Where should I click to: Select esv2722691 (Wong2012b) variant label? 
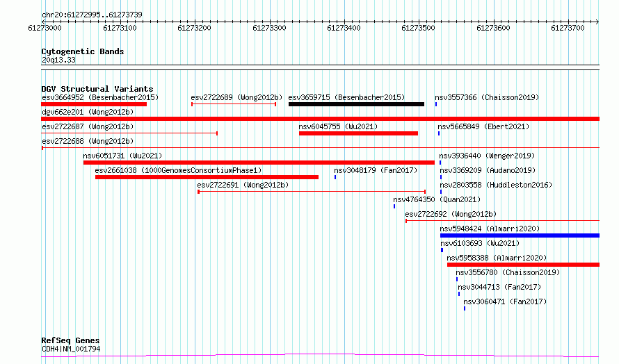(243, 185)
